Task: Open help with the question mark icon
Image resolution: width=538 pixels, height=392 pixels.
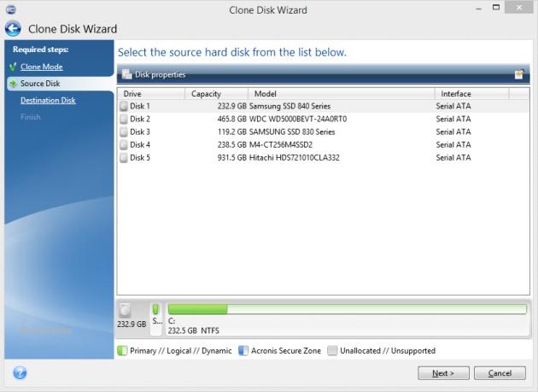Action: pos(20,373)
